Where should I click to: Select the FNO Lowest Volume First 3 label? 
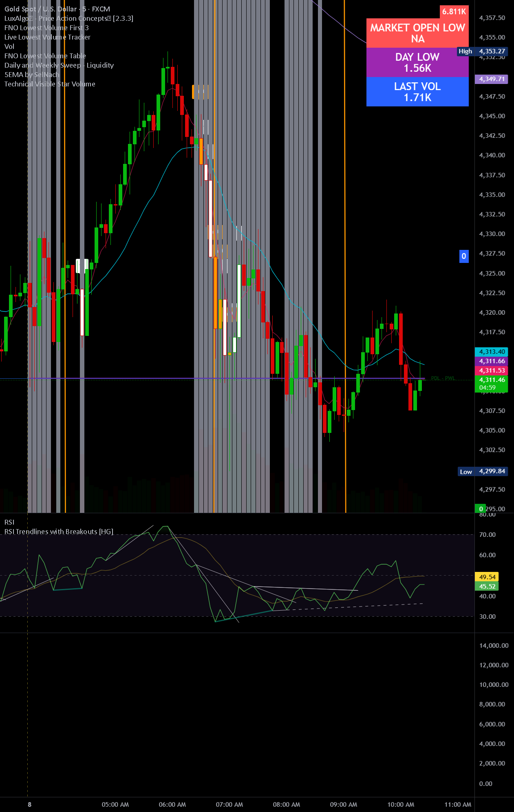click(46, 28)
